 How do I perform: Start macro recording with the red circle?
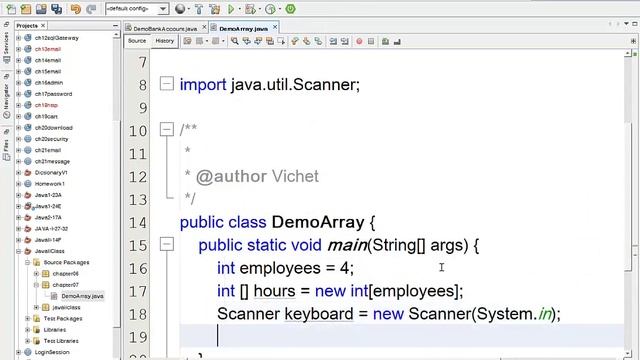point(359,41)
